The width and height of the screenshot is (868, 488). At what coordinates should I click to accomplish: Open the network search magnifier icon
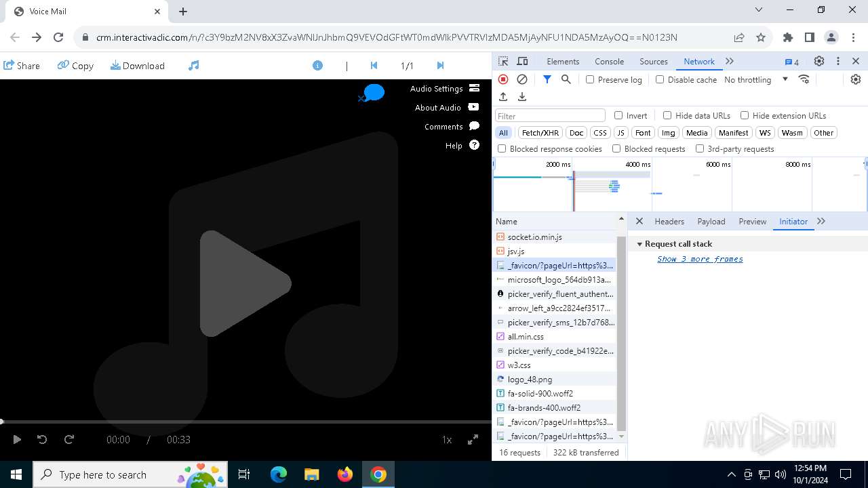point(566,79)
